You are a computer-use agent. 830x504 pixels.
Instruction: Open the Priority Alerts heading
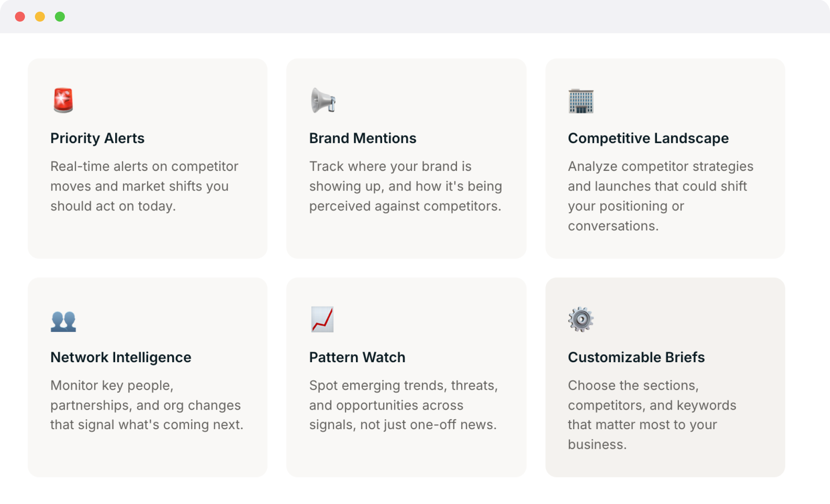(x=97, y=138)
